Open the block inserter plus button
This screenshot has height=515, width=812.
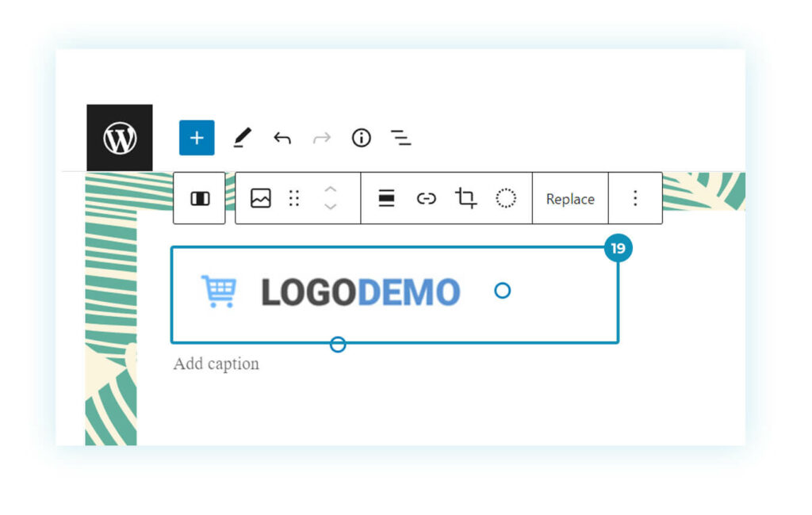[x=197, y=138]
